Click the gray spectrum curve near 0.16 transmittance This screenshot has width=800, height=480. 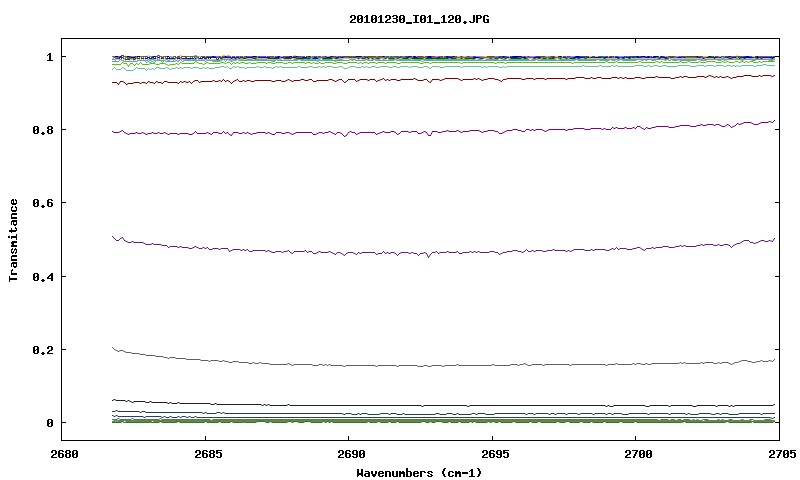click(x=444, y=365)
